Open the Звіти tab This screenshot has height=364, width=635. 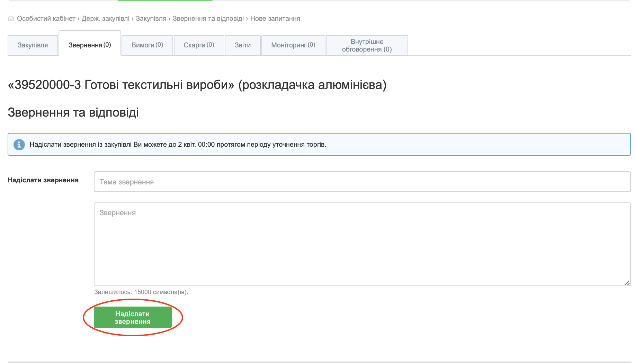(242, 45)
